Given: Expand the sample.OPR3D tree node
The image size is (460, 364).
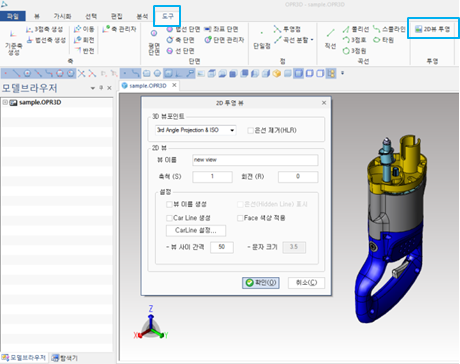Looking at the screenshot, I should pos(5,102).
